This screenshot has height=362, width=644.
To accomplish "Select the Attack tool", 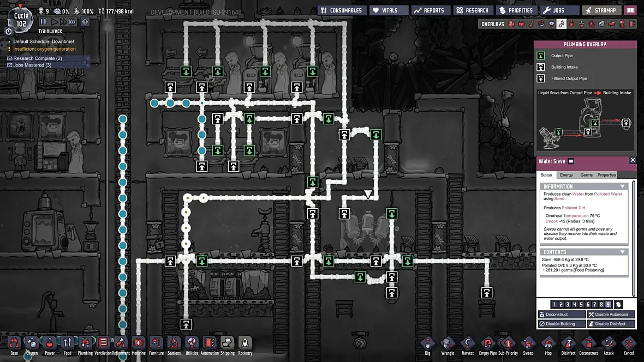I will (609, 346).
